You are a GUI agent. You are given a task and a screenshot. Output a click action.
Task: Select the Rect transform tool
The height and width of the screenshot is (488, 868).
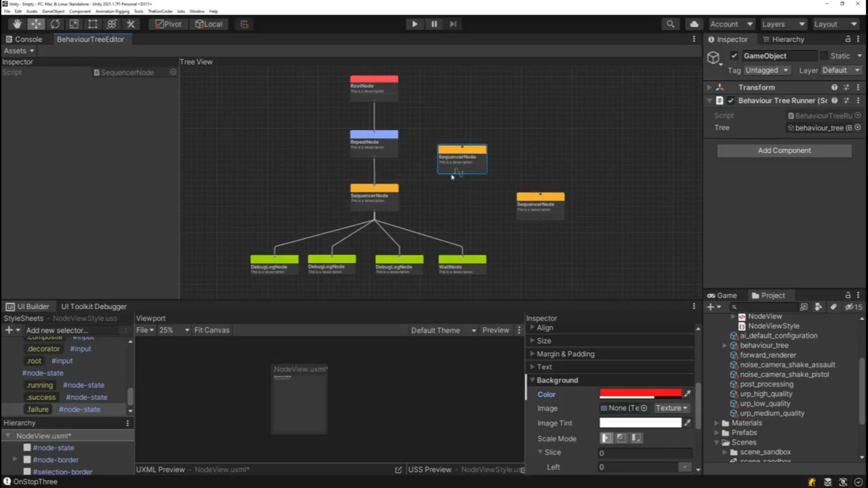tap(93, 24)
